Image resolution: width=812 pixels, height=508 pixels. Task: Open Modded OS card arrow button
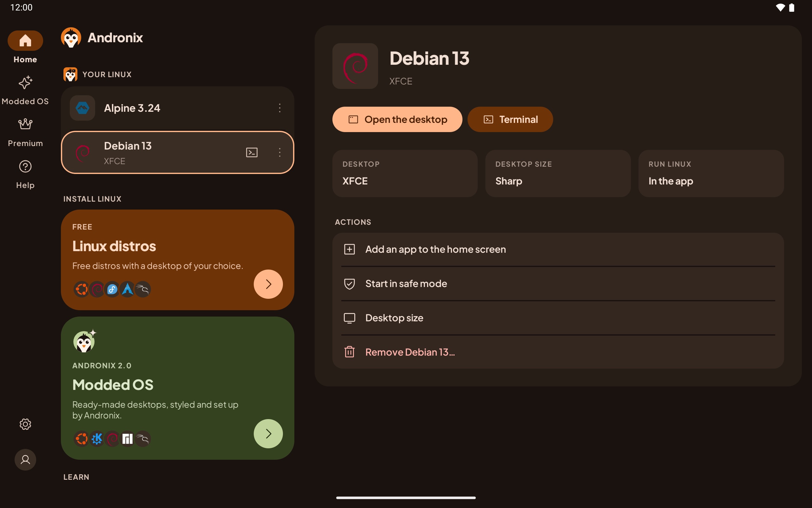pos(268,433)
